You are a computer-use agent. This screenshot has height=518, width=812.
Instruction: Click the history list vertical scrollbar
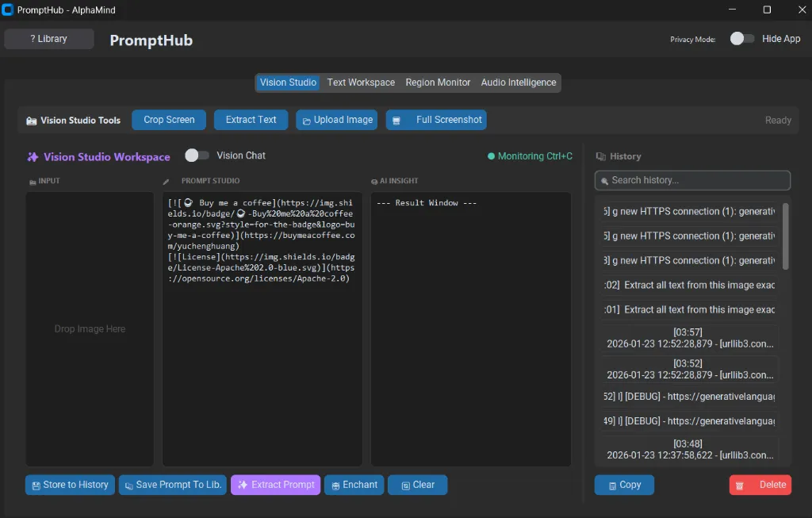coord(785,236)
